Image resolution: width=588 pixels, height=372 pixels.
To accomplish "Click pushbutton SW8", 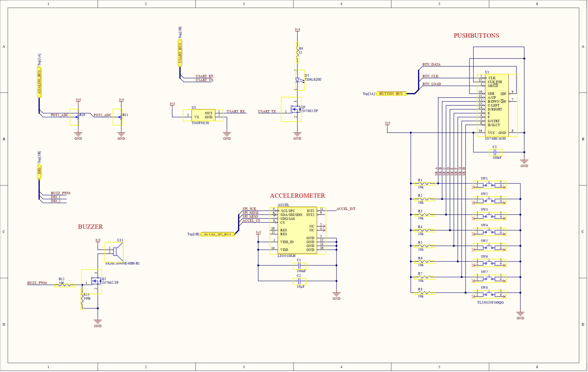I will [x=489, y=294].
